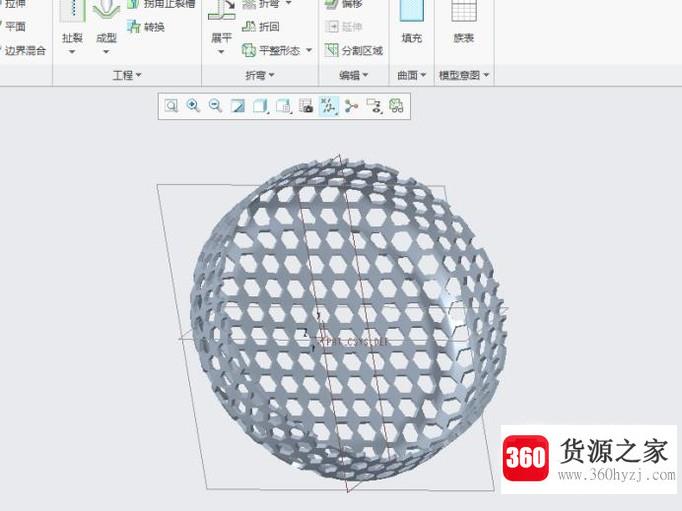Open the 编辑 group overflow menu

click(x=354, y=75)
